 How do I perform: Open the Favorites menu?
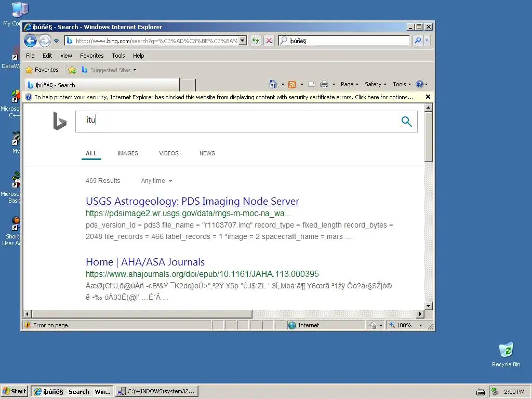[91, 56]
